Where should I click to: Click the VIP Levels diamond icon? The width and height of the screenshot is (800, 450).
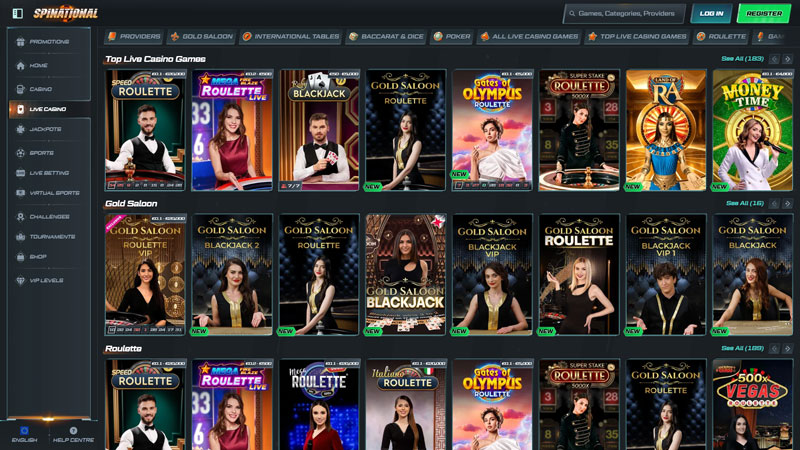(x=20, y=281)
